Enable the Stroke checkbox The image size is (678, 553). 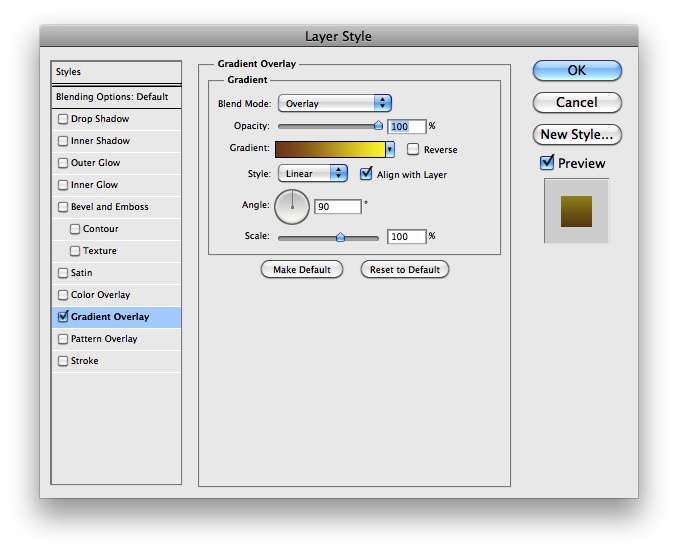click(x=63, y=361)
